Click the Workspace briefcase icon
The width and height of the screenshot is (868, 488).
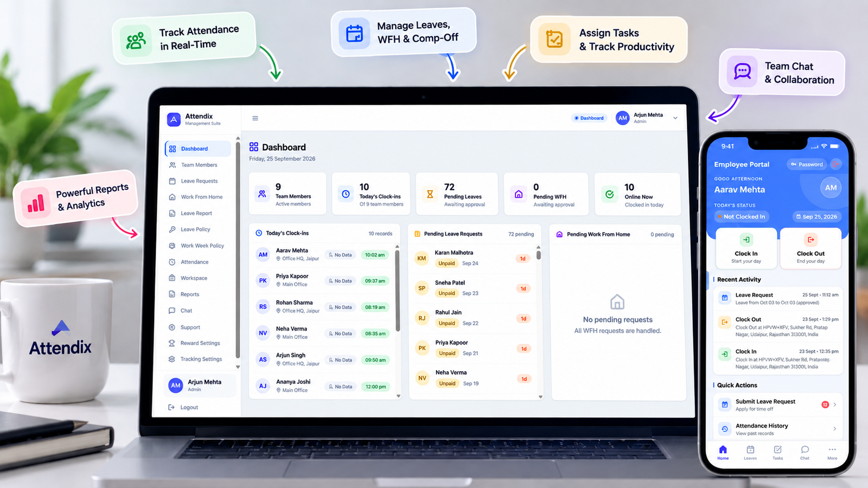coord(172,278)
